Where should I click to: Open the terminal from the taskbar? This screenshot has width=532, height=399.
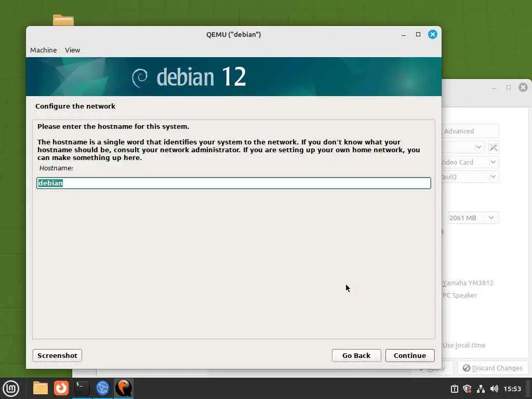(82, 388)
